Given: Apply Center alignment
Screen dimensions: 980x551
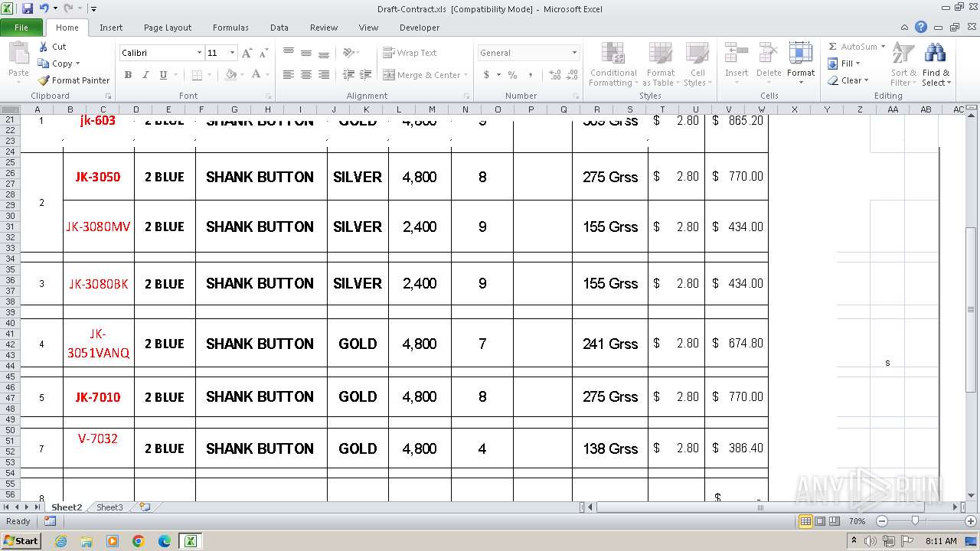Looking at the screenshot, I should point(306,75).
